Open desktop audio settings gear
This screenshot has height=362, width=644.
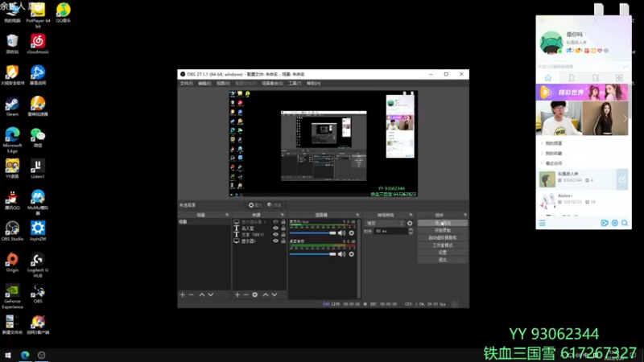click(352, 254)
